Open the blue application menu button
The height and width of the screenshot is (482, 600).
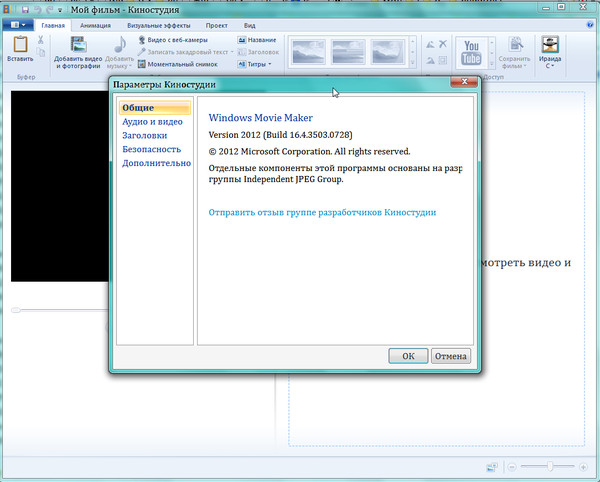pyautogui.click(x=17, y=25)
